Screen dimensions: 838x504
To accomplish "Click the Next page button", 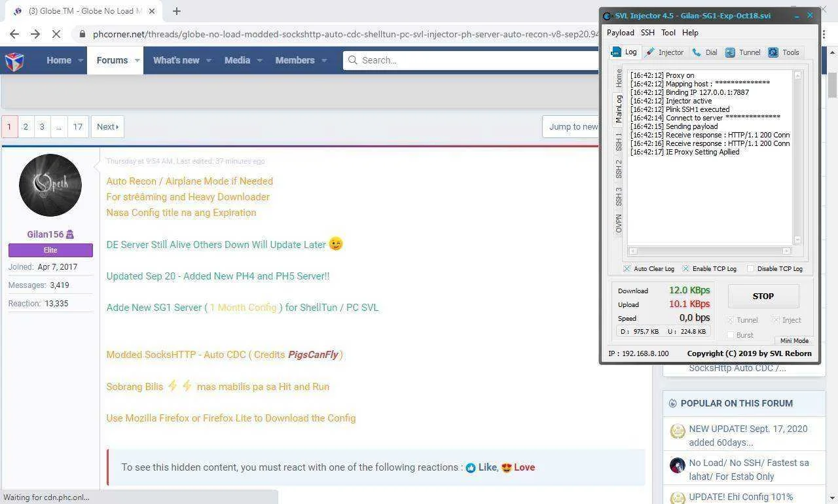I will [x=107, y=127].
